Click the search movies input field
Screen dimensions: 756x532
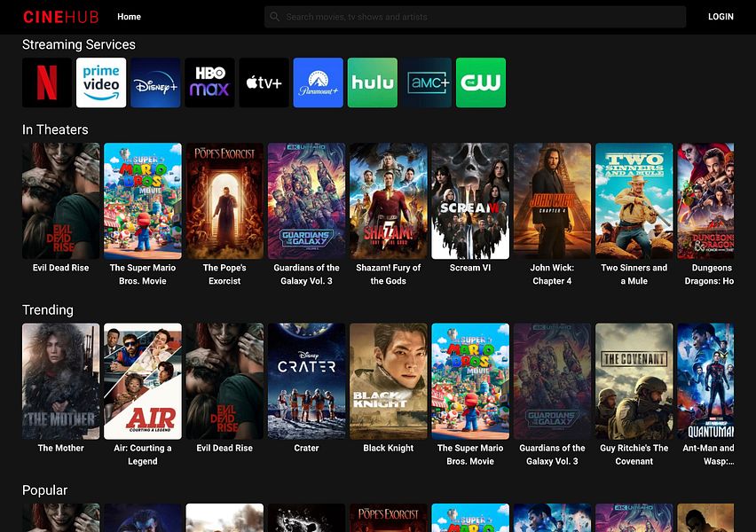point(475,16)
